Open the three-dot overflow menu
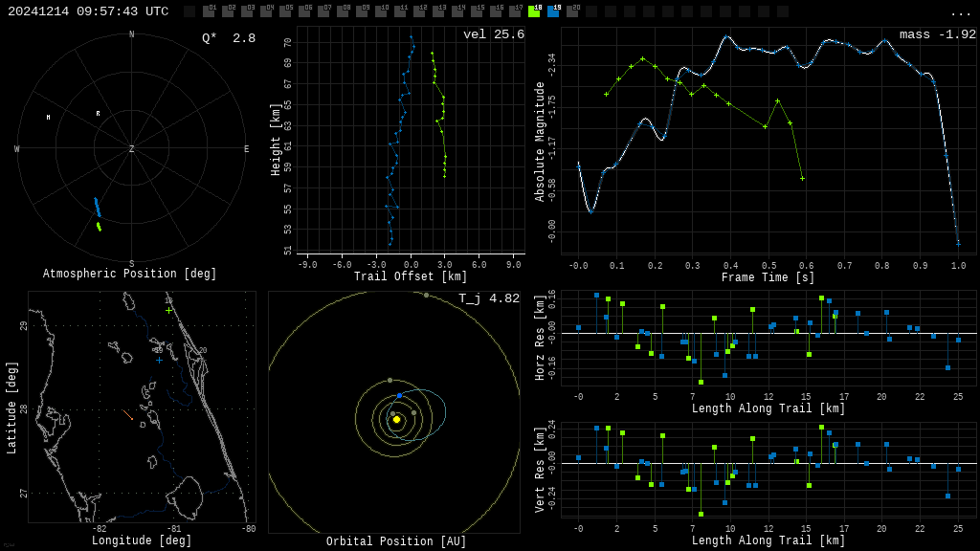Image resolution: width=980 pixels, height=551 pixels. [960, 12]
